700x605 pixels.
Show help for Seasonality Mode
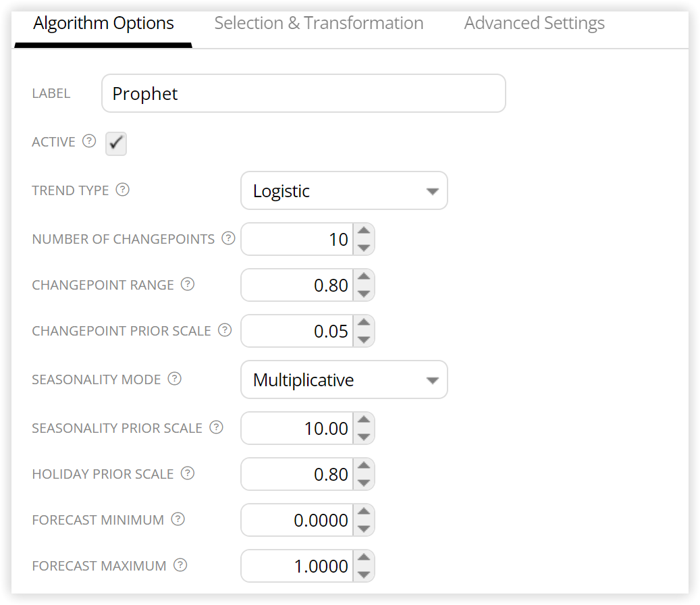(175, 379)
